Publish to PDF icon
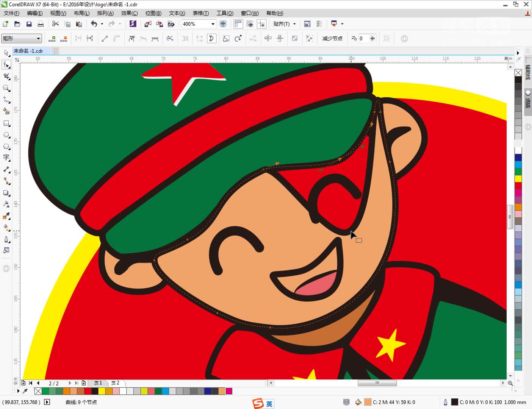The image size is (532, 409). pyautogui.click(x=171, y=24)
